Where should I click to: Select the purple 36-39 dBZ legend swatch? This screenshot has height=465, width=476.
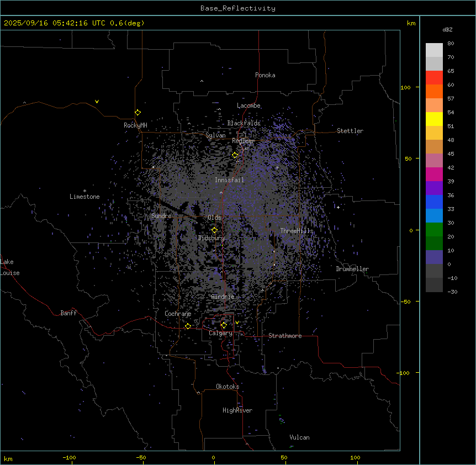(x=434, y=188)
